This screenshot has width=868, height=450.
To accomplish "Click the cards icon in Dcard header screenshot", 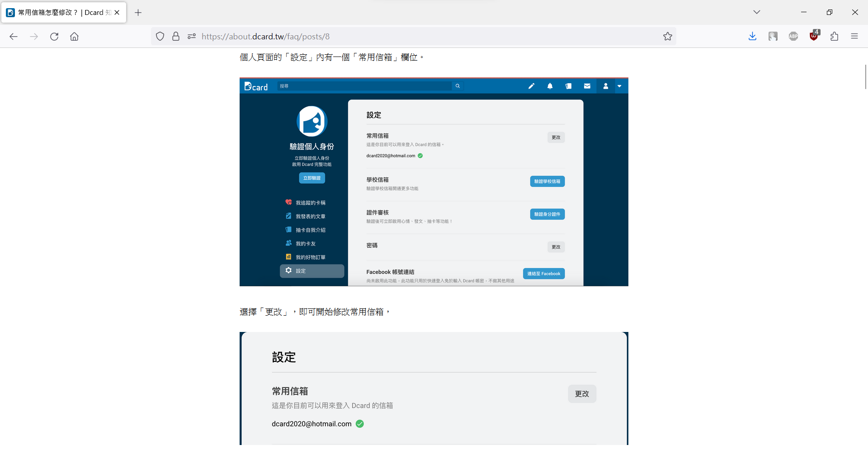I will click(x=569, y=86).
